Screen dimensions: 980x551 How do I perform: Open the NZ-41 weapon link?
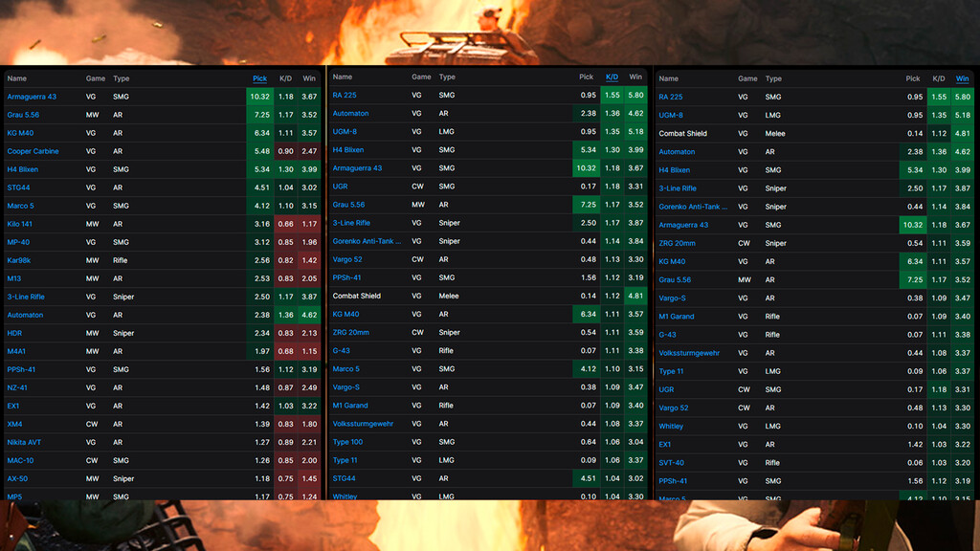pos(18,387)
